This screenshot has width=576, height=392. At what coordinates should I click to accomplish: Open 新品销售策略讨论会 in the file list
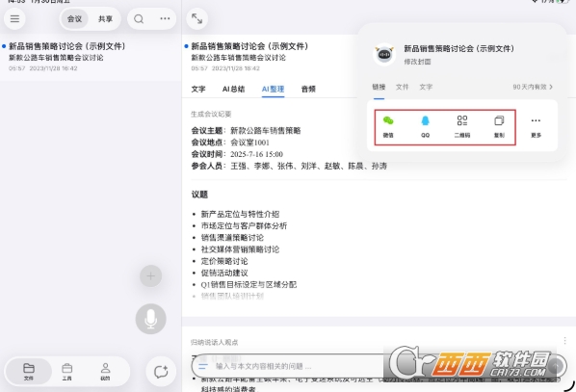point(91,57)
